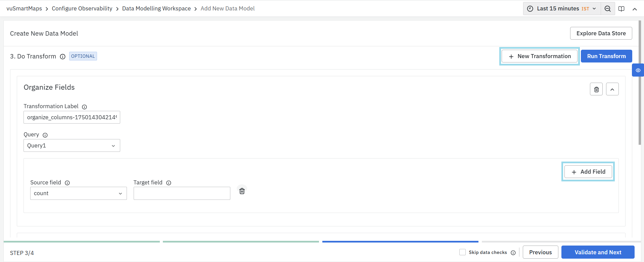Click the Validate and Next button
Image resolution: width=644 pixels, height=262 pixels.
point(598,252)
